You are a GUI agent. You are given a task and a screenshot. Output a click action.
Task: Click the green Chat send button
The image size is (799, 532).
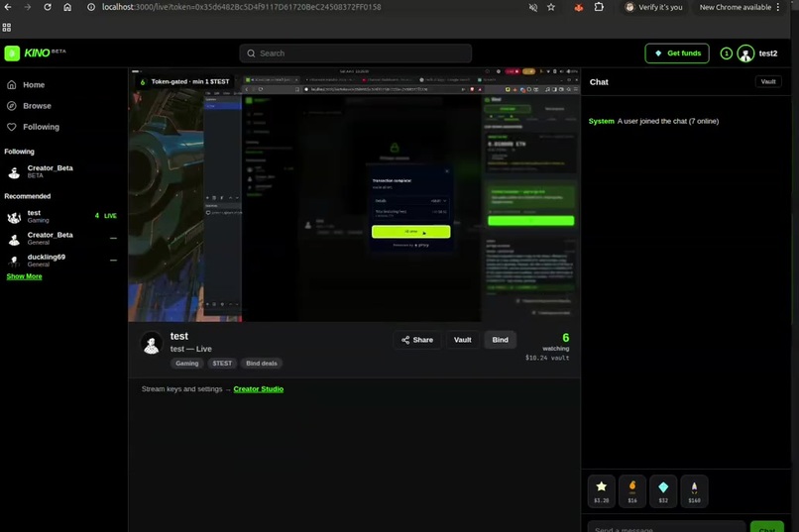coord(767,528)
